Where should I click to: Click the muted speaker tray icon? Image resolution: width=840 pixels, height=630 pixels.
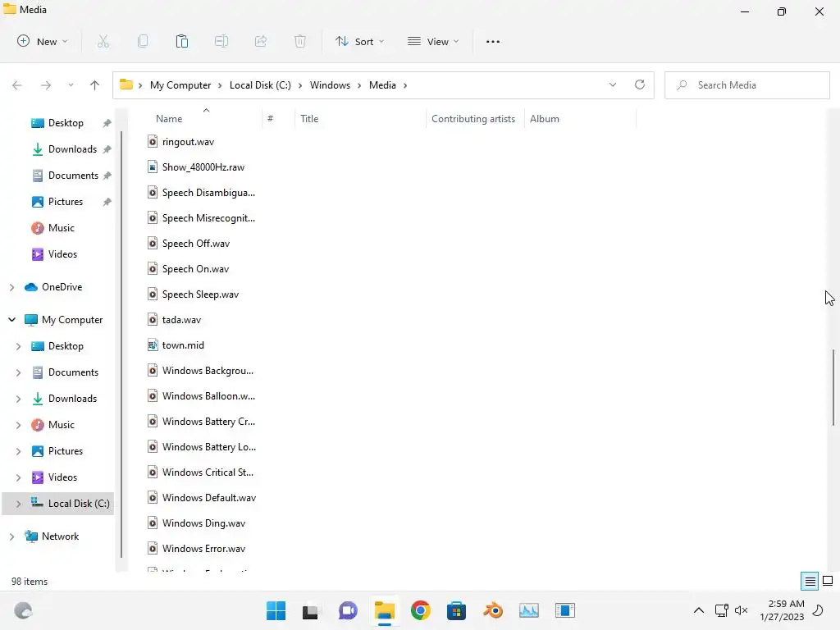(741, 610)
